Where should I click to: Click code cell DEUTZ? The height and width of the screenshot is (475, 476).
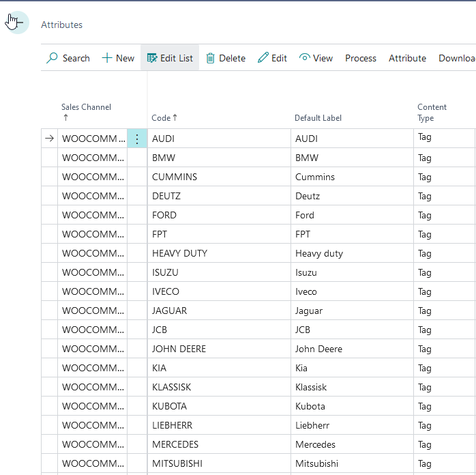click(x=219, y=196)
